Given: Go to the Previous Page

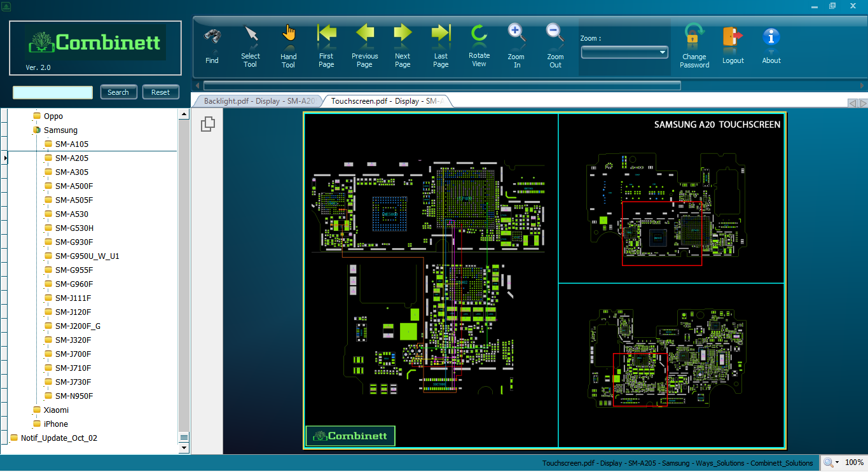Looking at the screenshot, I should 364,46.
